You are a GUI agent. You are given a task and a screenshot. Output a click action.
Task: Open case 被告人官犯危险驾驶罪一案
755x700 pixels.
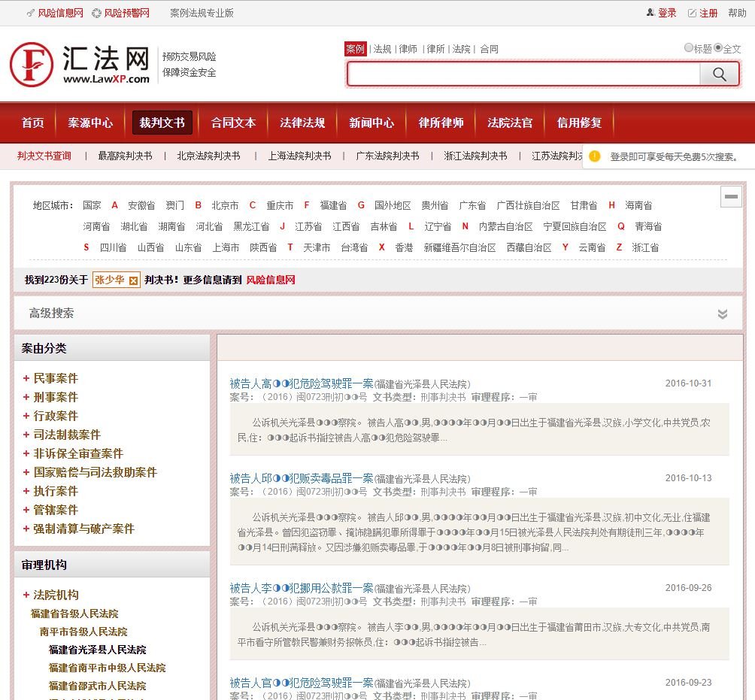coord(302,683)
